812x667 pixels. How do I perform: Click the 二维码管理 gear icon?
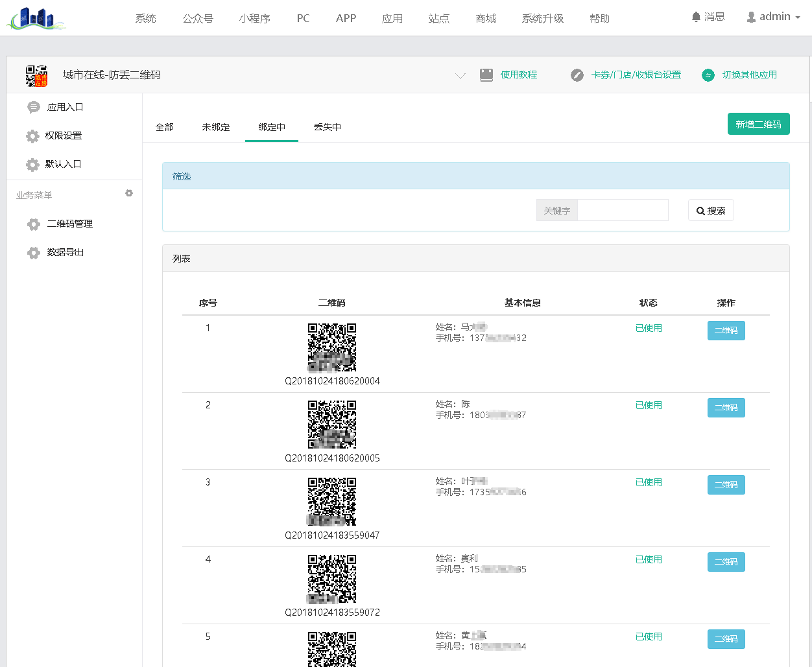click(34, 224)
